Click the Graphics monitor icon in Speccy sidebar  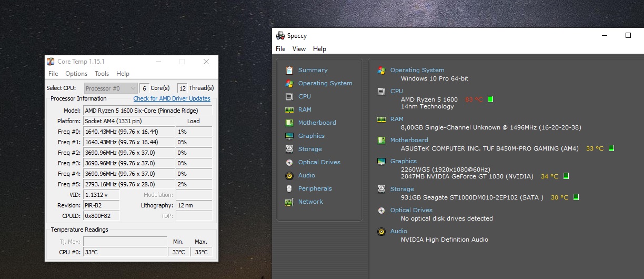click(289, 136)
